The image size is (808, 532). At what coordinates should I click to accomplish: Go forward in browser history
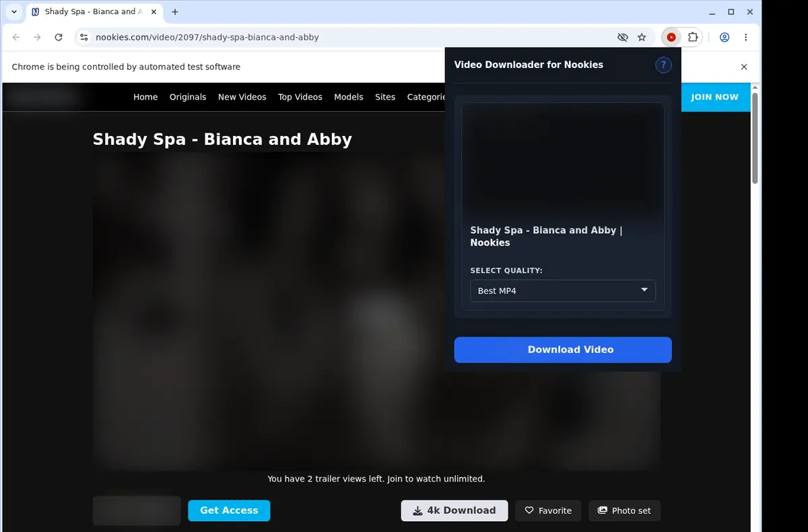coord(38,38)
